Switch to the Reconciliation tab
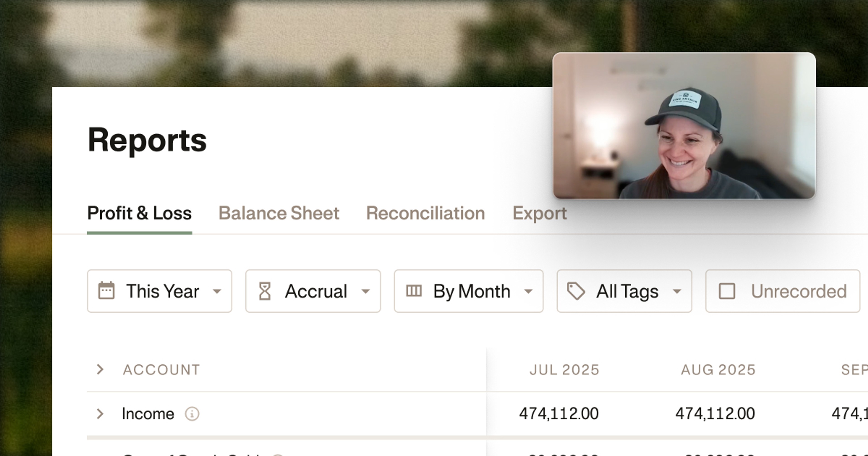The height and width of the screenshot is (456, 868). click(425, 213)
